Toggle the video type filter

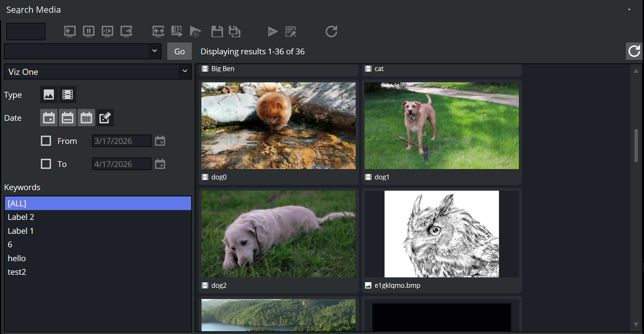68,94
